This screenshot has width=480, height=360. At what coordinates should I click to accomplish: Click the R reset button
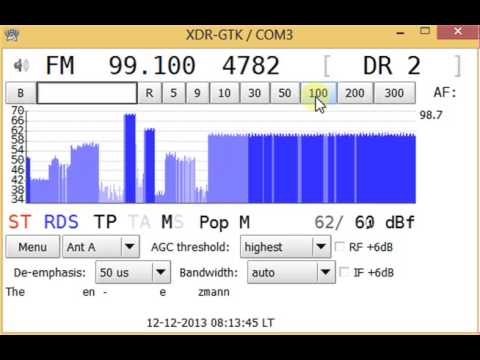pos(149,93)
